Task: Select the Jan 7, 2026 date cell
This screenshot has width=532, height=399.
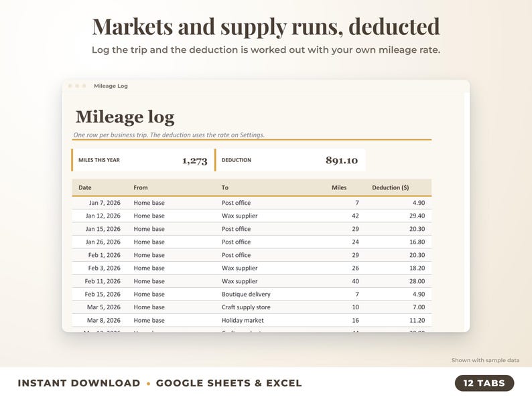Action: [105, 203]
